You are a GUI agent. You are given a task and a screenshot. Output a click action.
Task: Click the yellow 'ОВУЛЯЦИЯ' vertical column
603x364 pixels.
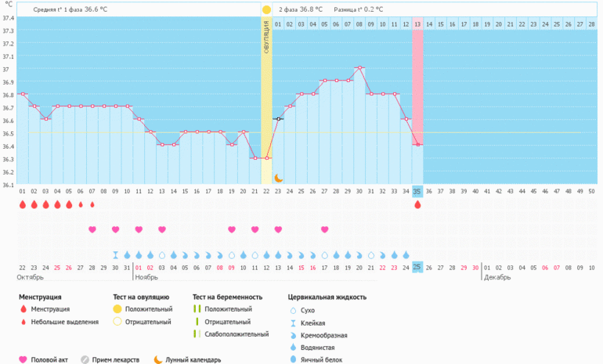coord(266,102)
